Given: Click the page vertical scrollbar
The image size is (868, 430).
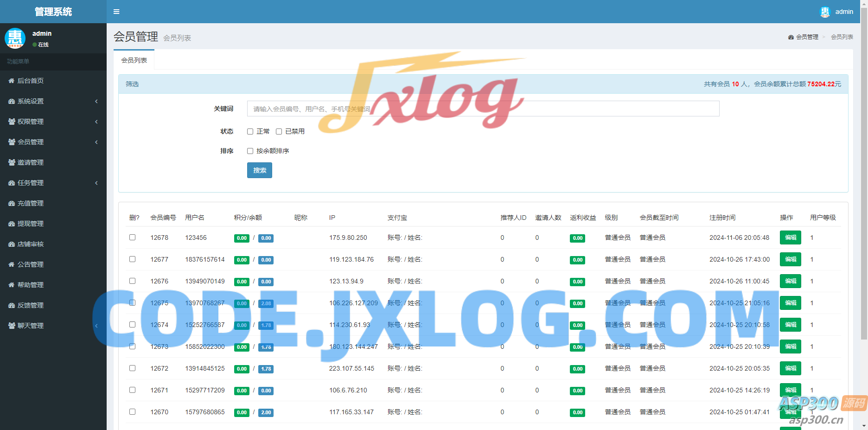Looking at the screenshot, I should coord(864,186).
